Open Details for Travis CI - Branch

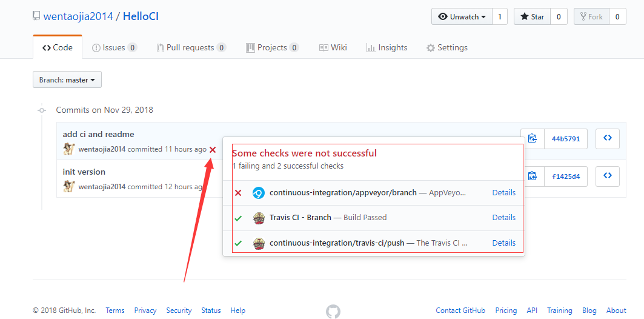click(x=504, y=218)
